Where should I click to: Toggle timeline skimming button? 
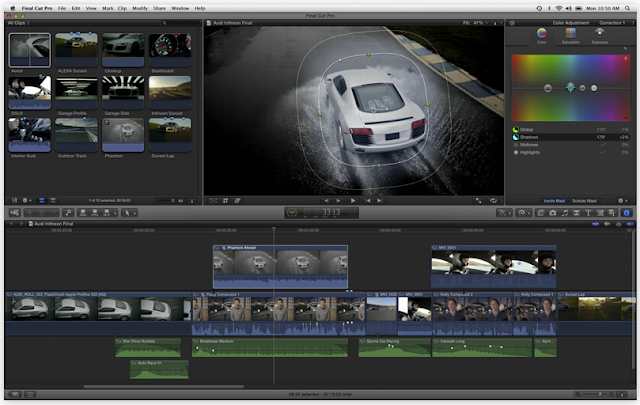click(x=596, y=224)
